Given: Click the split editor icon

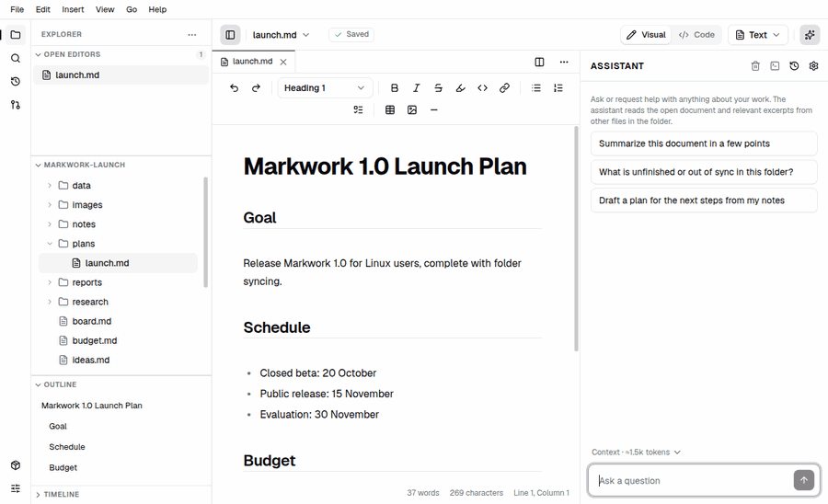Looking at the screenshot, I should pos(539,62).
